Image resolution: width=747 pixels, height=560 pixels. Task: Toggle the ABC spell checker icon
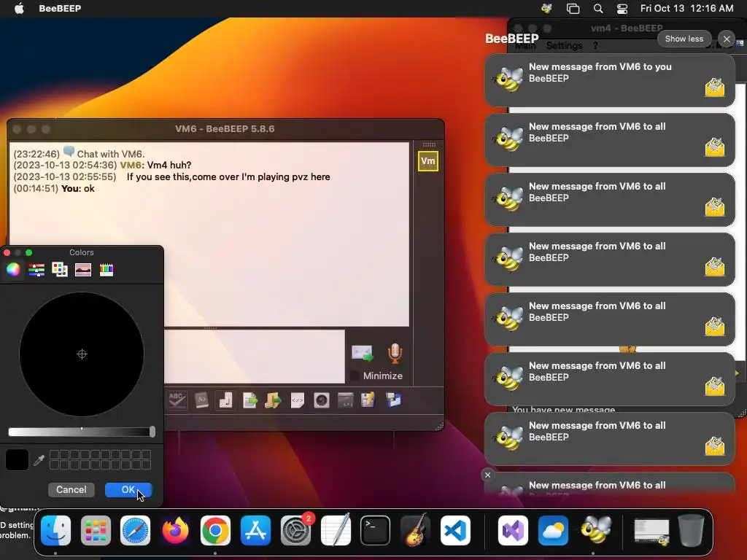[177, 400]
